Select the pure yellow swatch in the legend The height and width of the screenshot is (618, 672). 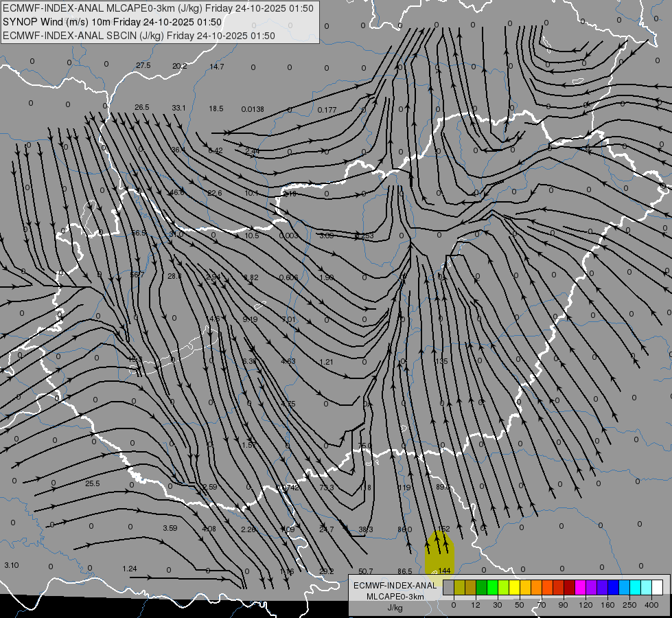point(514,587)
